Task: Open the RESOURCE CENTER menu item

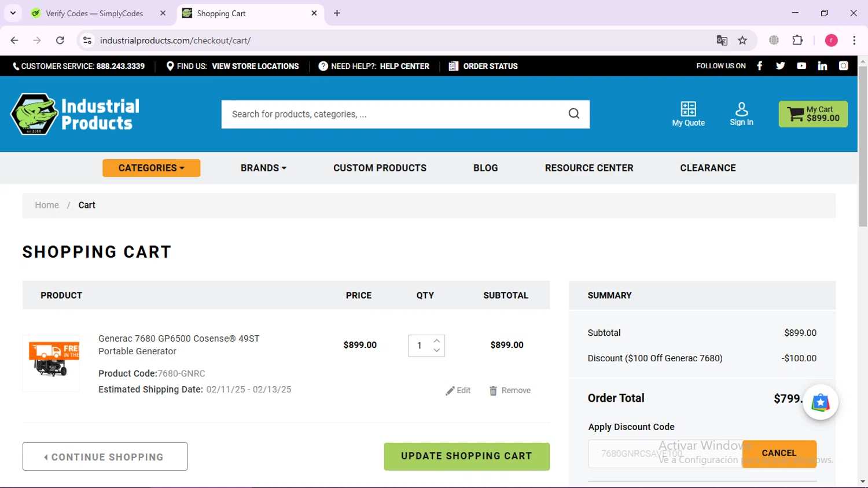Action: click(x=589, y=168)
